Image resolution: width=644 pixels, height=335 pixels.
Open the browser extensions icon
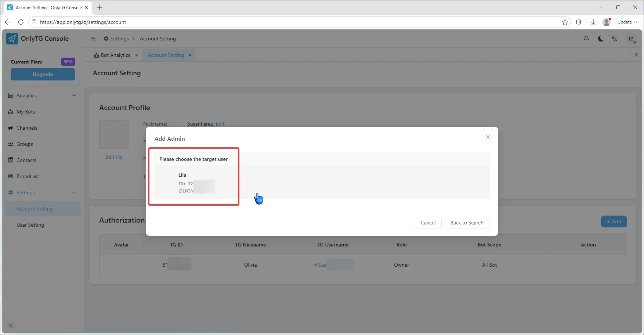coord(579,22)
